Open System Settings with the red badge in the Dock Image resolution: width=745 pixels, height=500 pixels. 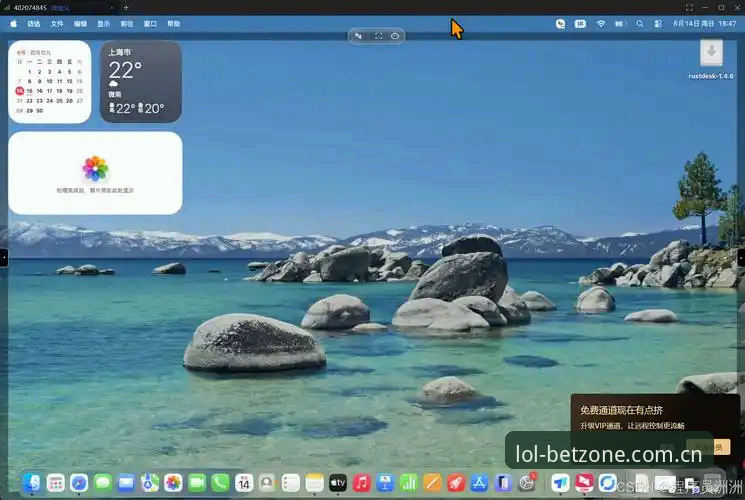[526, 483]
